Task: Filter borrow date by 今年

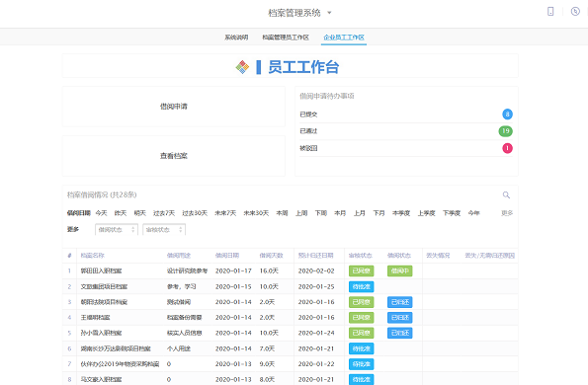Action: (474, 213)
